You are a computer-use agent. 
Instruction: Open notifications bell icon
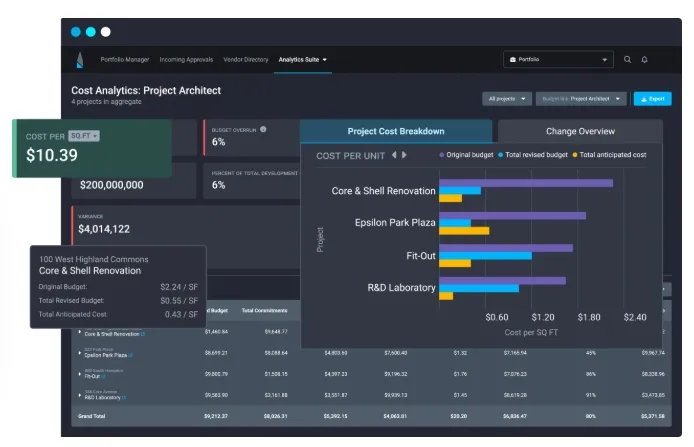tap(644, 59)
